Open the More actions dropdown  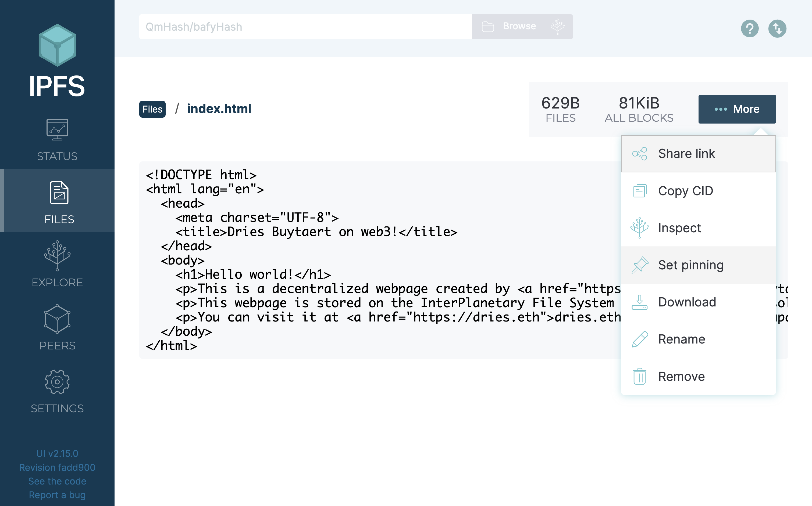click(x=737, y=109)
